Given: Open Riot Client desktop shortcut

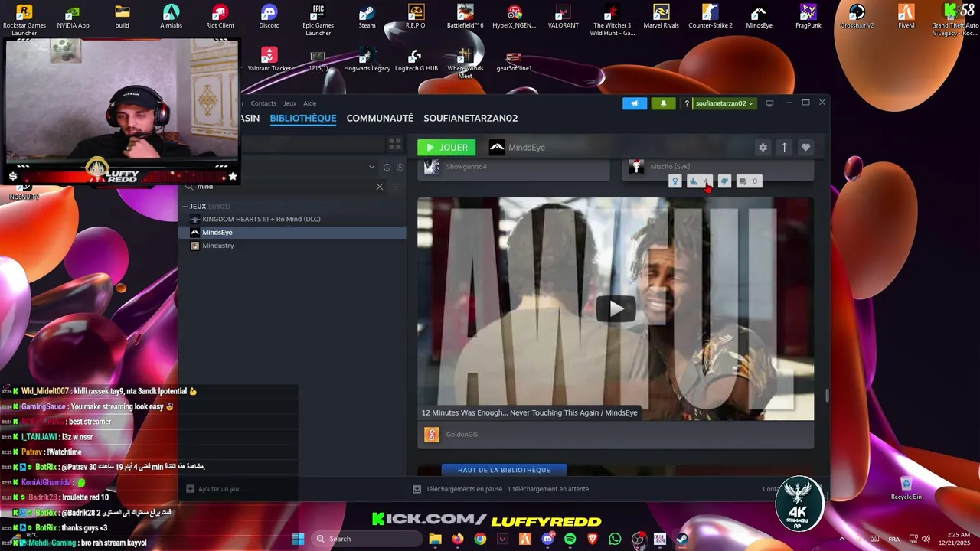Looking at the screenshot, I should click(x=220, y=17).
